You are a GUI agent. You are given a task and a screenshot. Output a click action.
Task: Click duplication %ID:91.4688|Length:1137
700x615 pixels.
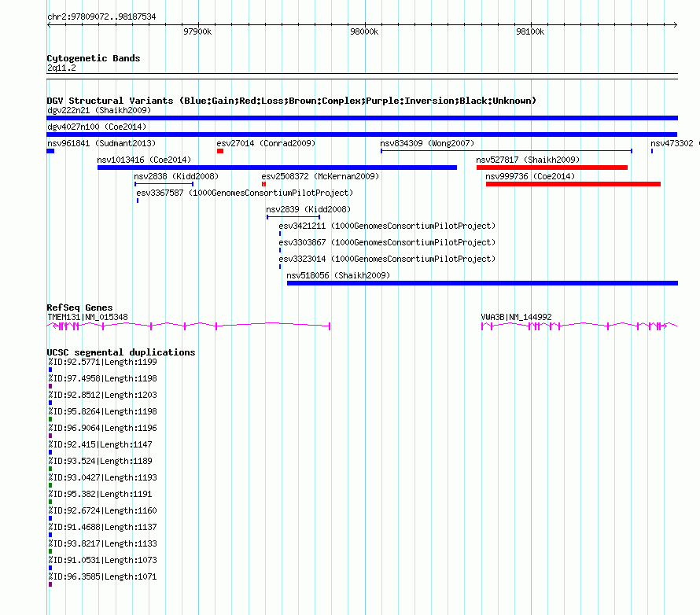point(103,527)
